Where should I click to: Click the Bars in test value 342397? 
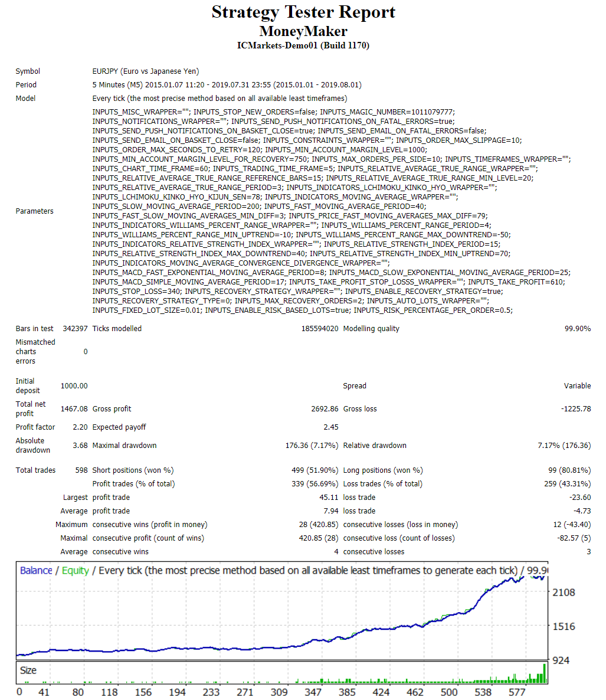75,329
